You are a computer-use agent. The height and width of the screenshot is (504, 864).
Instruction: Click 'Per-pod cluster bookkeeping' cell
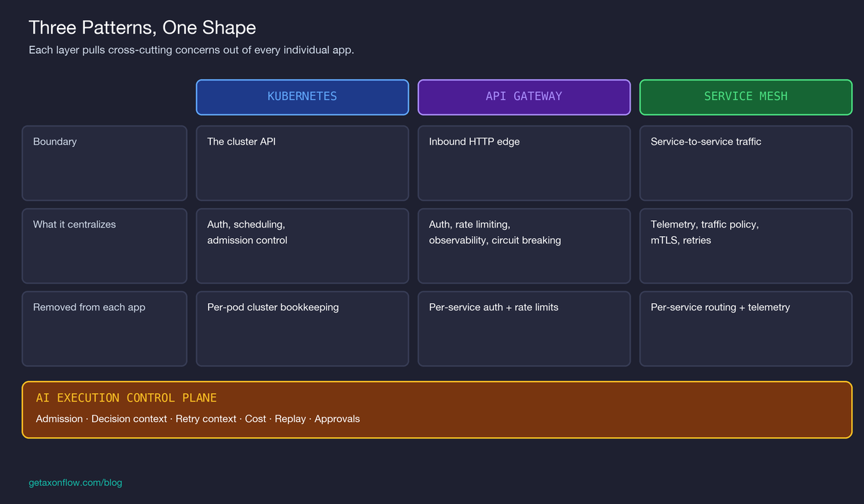click(302, 329)
